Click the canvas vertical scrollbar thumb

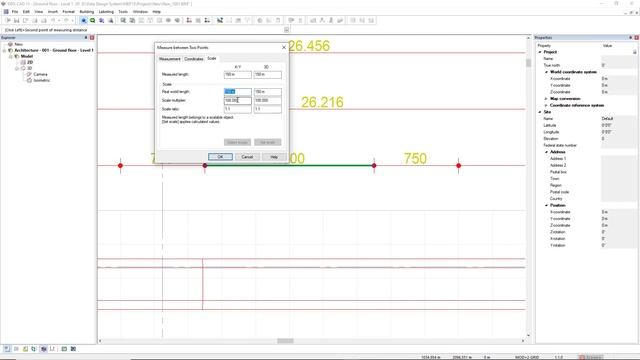click(529, 62)
